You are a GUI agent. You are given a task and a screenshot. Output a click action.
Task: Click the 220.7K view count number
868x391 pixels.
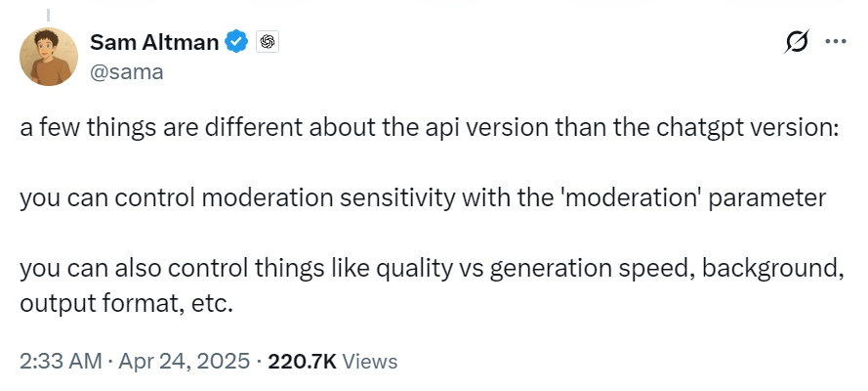tap(302, 361)
